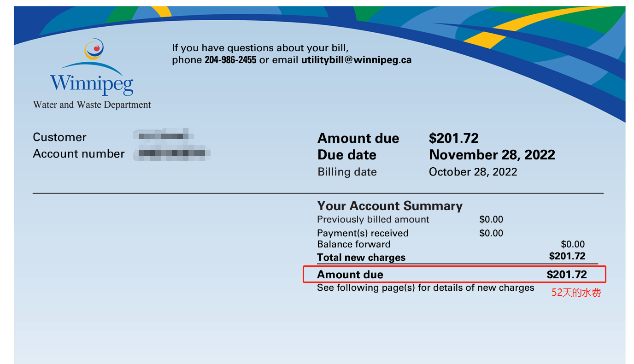Click the Customer label
Image resolution: width=634 pixels, height=364 pixels.
point(59,137)
